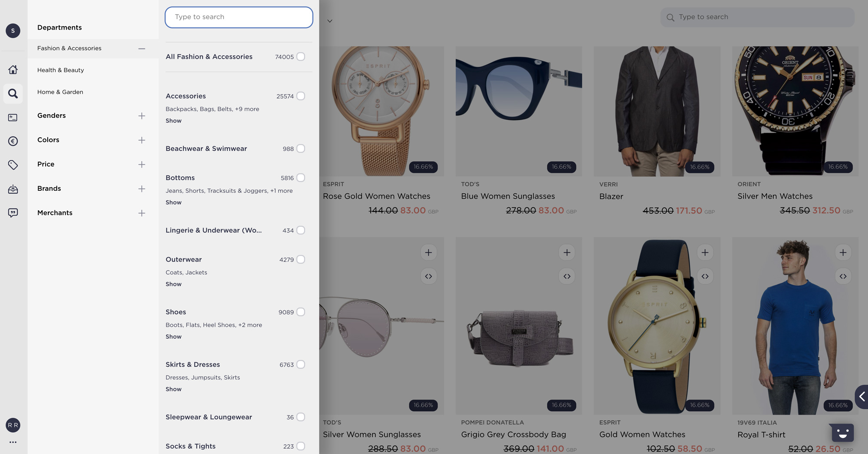Select Sleepwear & Loungewear radio
Viewport: 868px width, 454px height.
(301, 417)
